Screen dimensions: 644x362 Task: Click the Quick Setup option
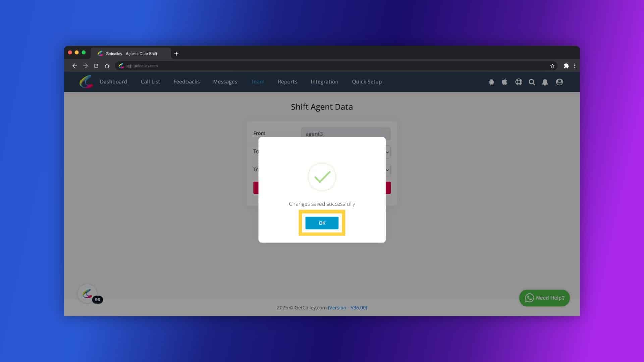[367, 82]
